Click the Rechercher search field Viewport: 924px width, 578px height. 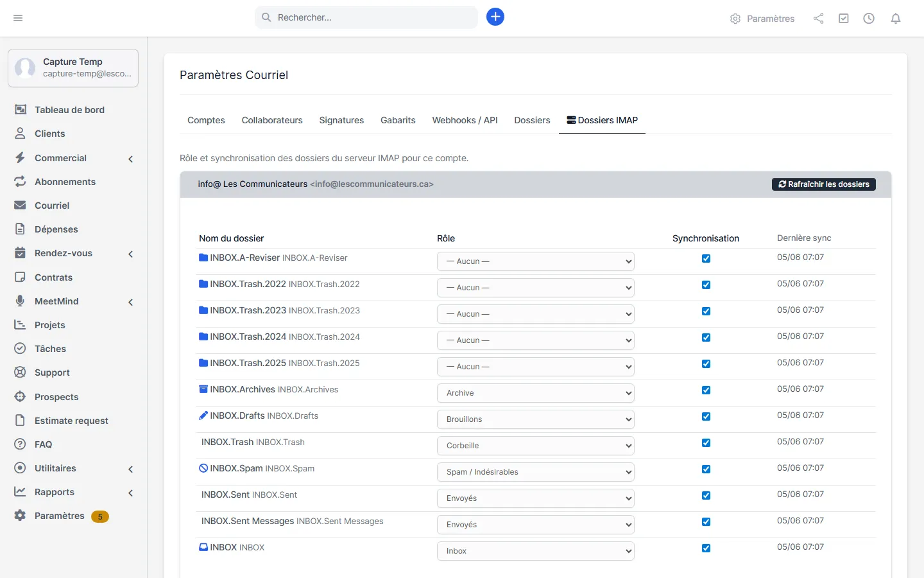coord(366,17)
